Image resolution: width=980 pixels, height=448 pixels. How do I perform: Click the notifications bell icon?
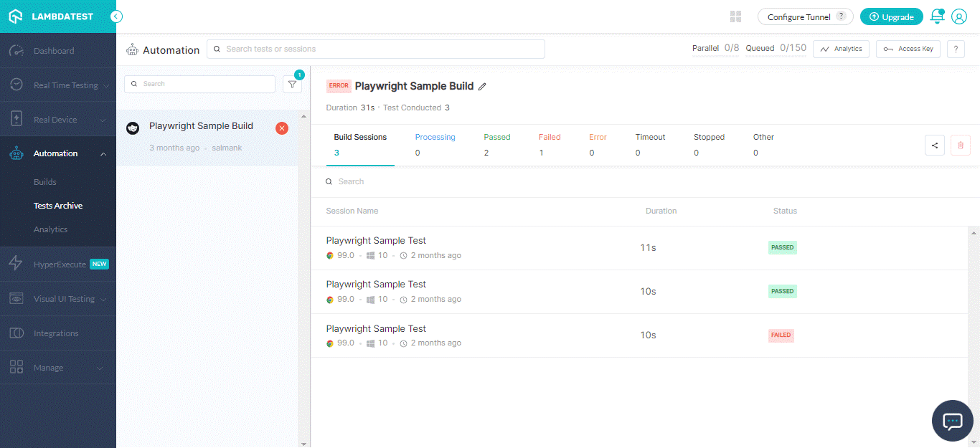tap(937, 16)
